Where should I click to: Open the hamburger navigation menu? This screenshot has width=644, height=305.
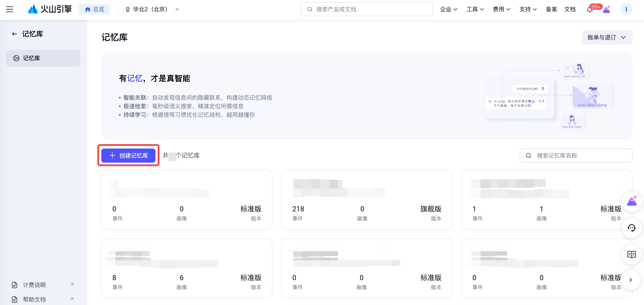tap(9, 9)
